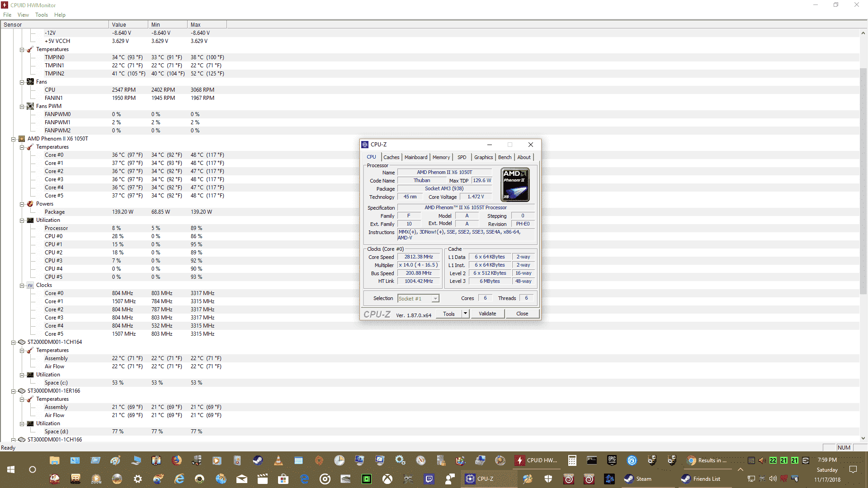Open the Action Center notifications icon
Image resolution: width=868 pixels, height=488 pixels.
[x=853, y=469]
